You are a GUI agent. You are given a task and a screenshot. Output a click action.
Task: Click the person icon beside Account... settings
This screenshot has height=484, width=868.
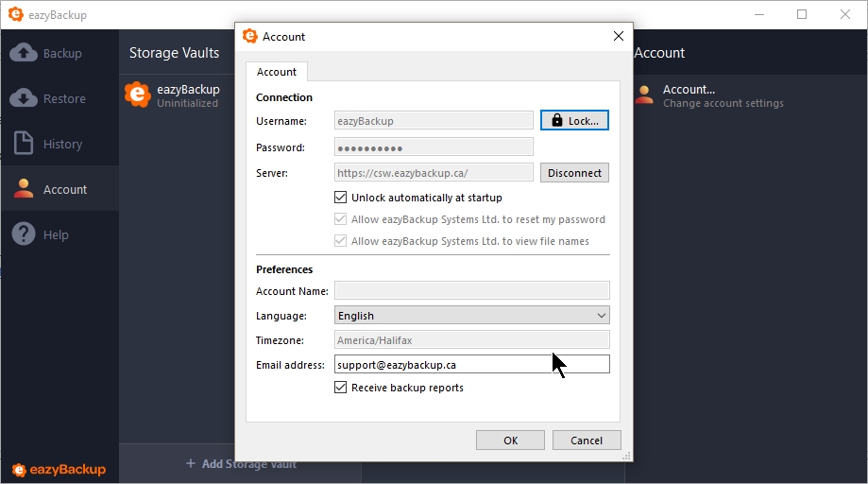coord(644,95)
